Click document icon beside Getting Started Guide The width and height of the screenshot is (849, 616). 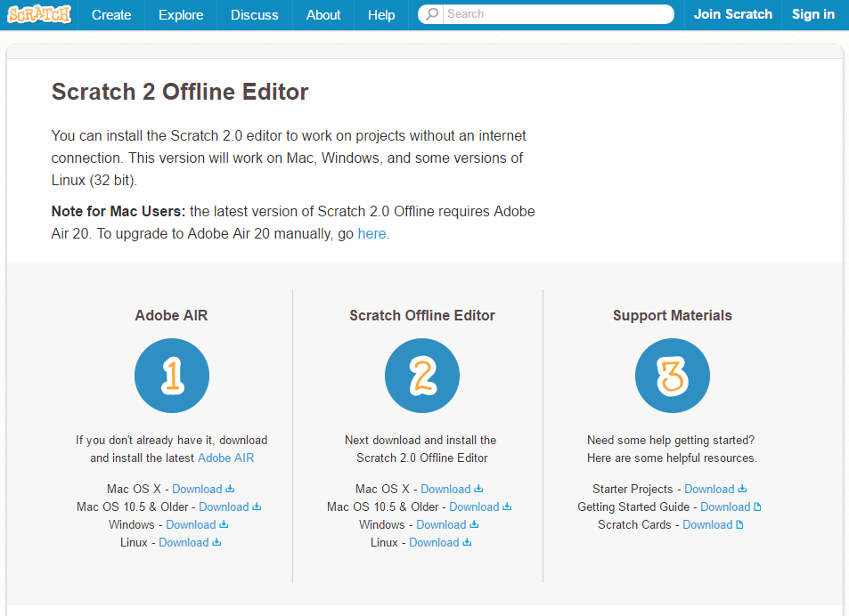(758, 507)
